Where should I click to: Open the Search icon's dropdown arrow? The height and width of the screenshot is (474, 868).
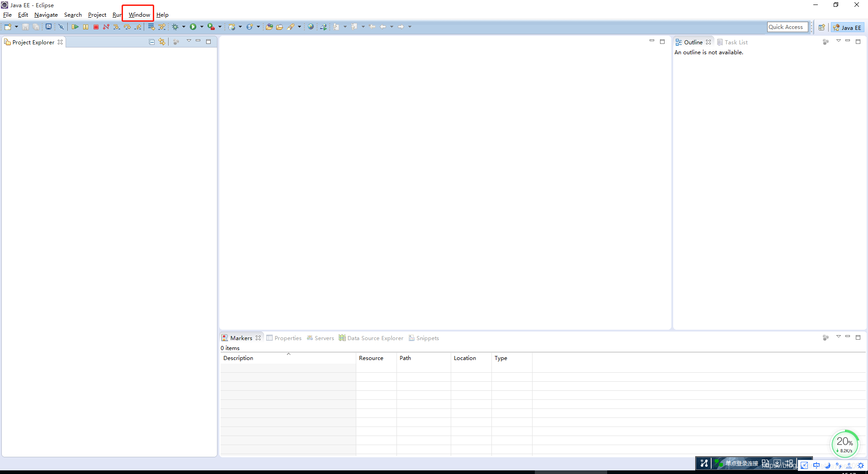[x=299, y=27]
